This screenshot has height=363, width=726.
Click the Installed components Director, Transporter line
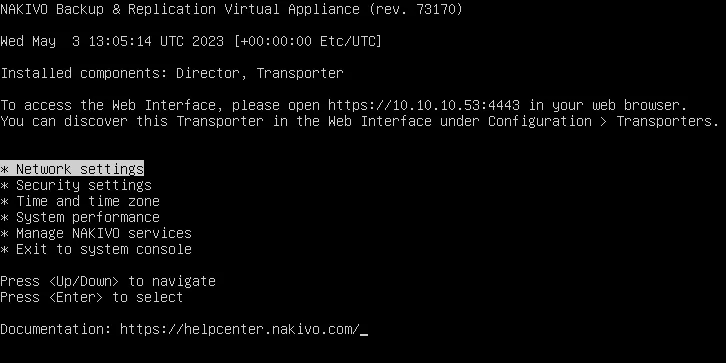pyautogui.click(x=172, y=73)
